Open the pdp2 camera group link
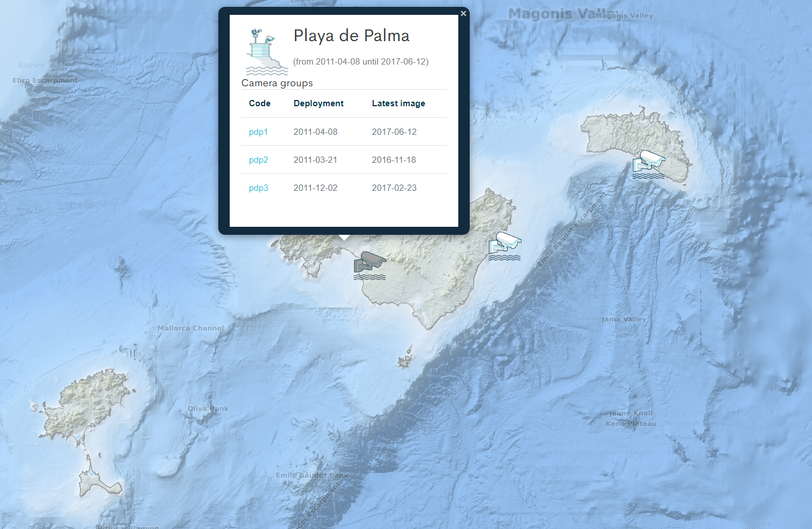 click(x=258, y=160)
